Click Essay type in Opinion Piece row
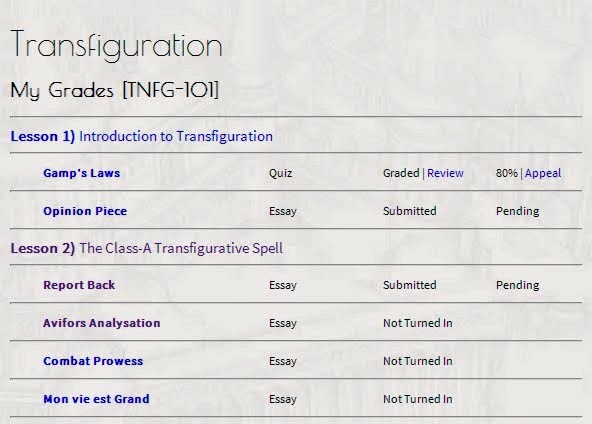Image resolution: width=592 pixels, height=424 pixels. pyautogui.click(x=283, y=211)
